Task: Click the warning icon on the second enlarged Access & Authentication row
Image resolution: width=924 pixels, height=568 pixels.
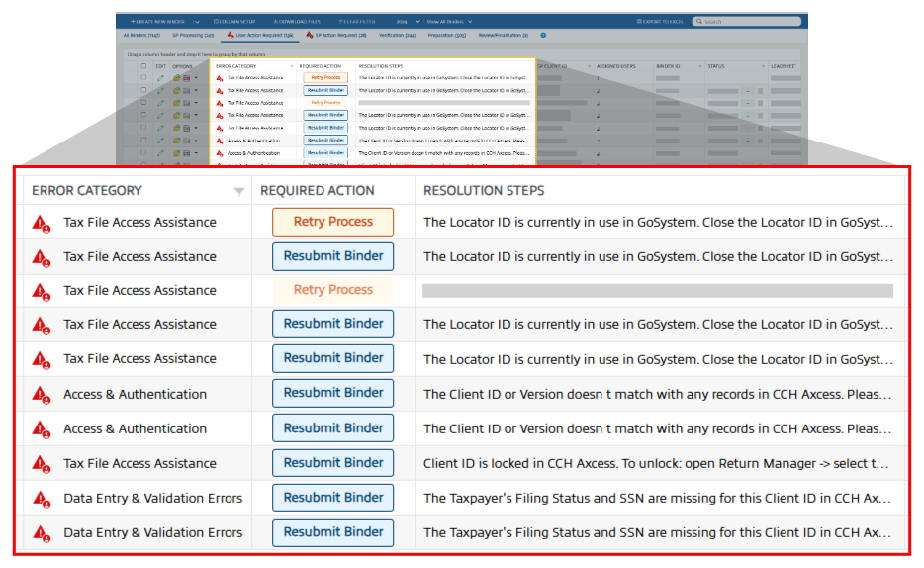Action: tap(41, 429)
